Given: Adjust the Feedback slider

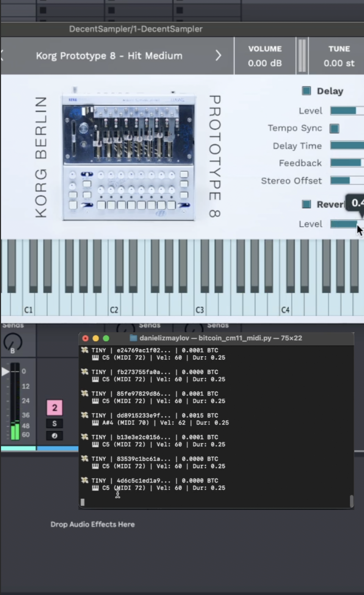Looking at the screenshot, I should click(347, 163).
